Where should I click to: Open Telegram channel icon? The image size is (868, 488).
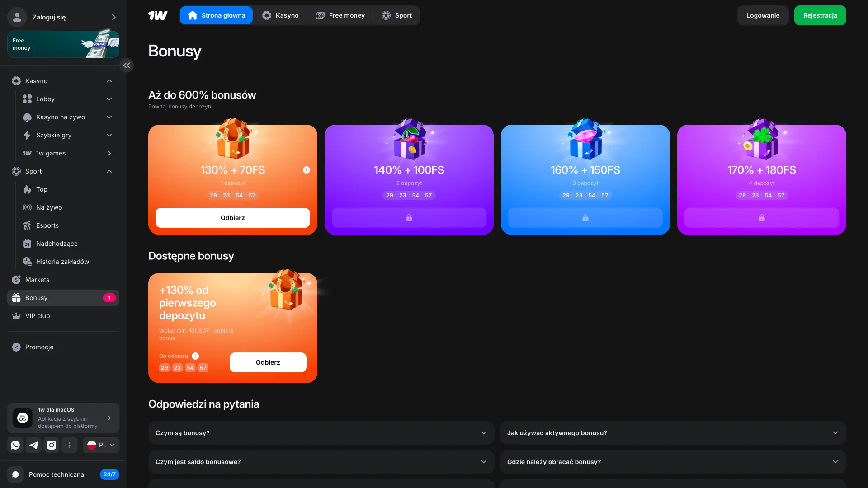[x=33, y=445]
